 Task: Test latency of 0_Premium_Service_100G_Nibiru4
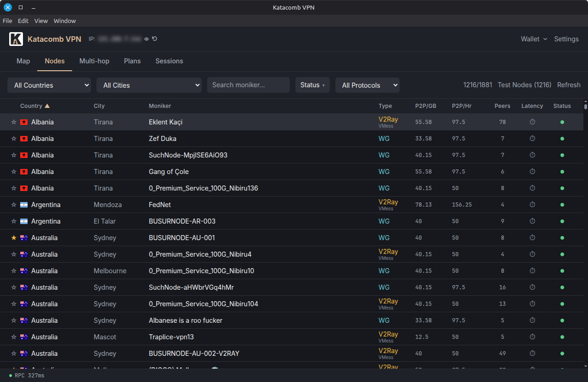point(532,254)
